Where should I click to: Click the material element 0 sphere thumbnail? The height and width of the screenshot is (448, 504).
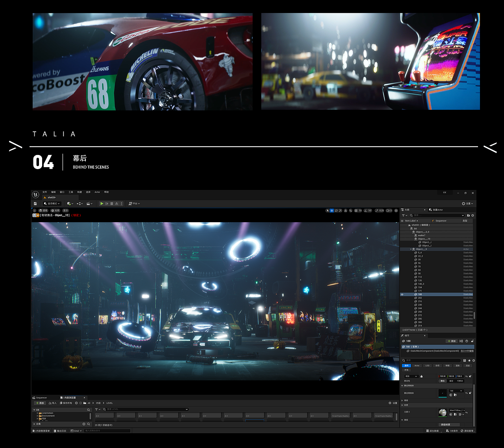pos(443,413)
